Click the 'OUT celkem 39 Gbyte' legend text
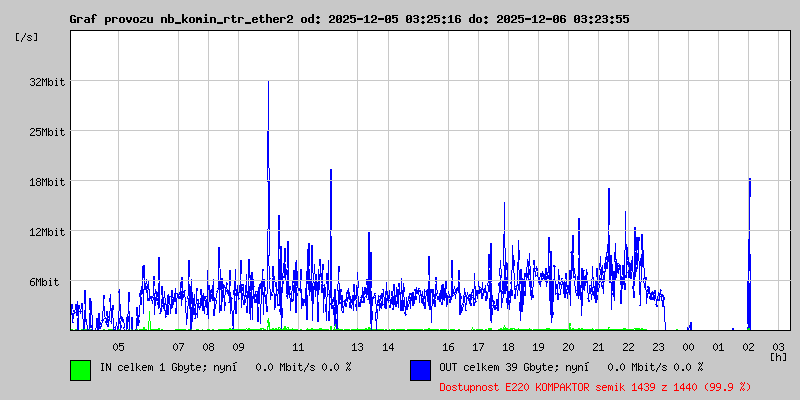800x400 pixels. [570, 367]
